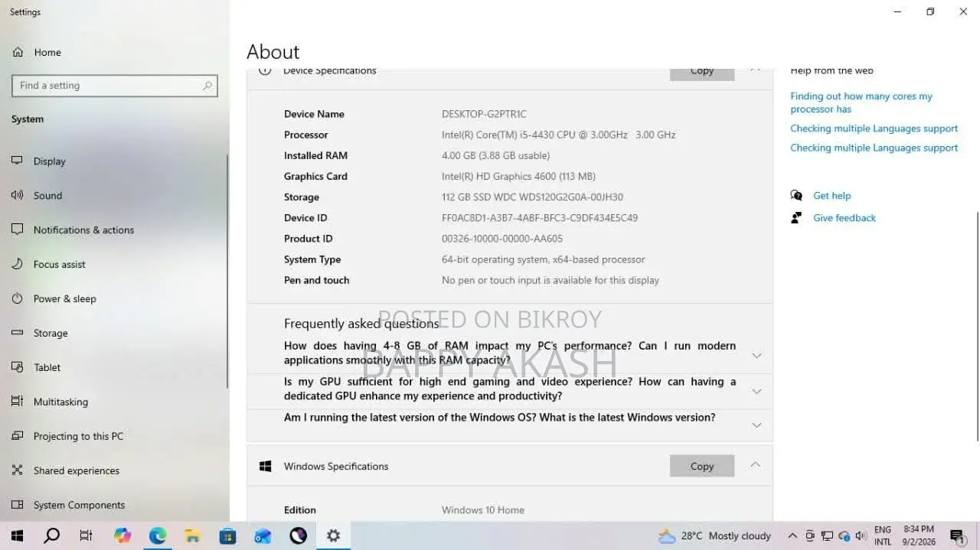Launch Copilot from the taskbar

click(x=122, y=535)
